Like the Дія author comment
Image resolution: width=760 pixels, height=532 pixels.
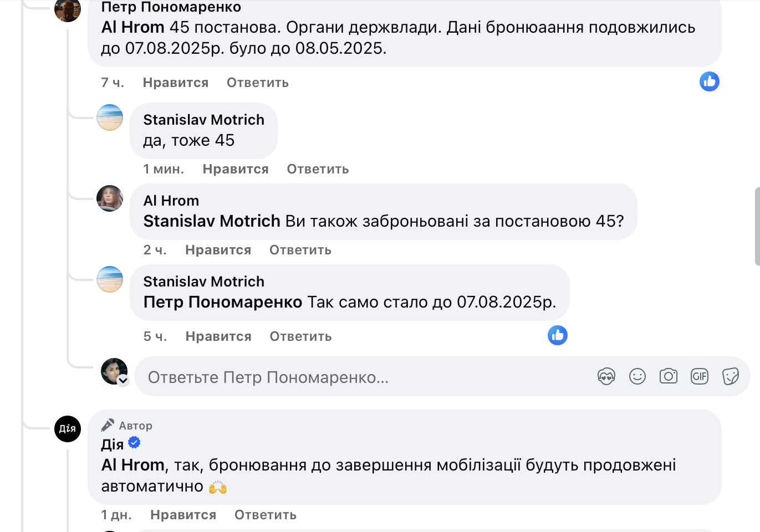point(183,515)
